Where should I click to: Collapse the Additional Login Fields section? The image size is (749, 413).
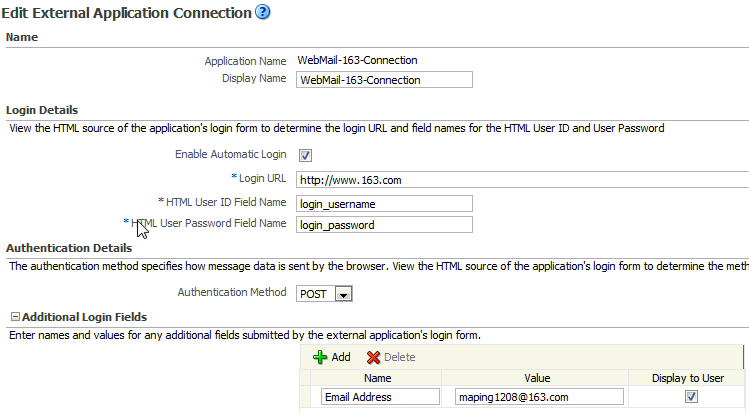[15, 317]
